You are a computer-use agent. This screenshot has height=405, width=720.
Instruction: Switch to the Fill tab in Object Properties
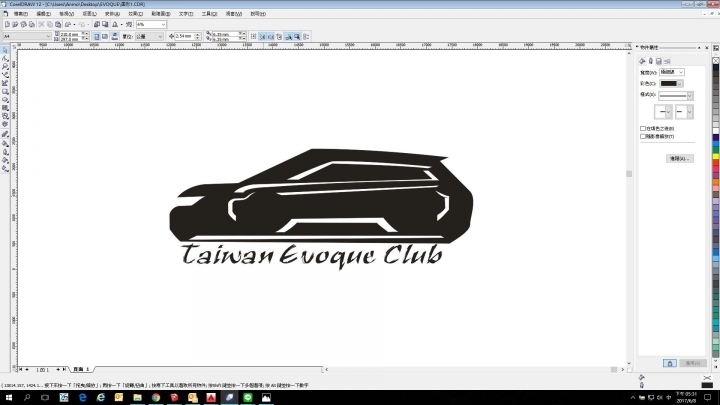tap(642, 61)
